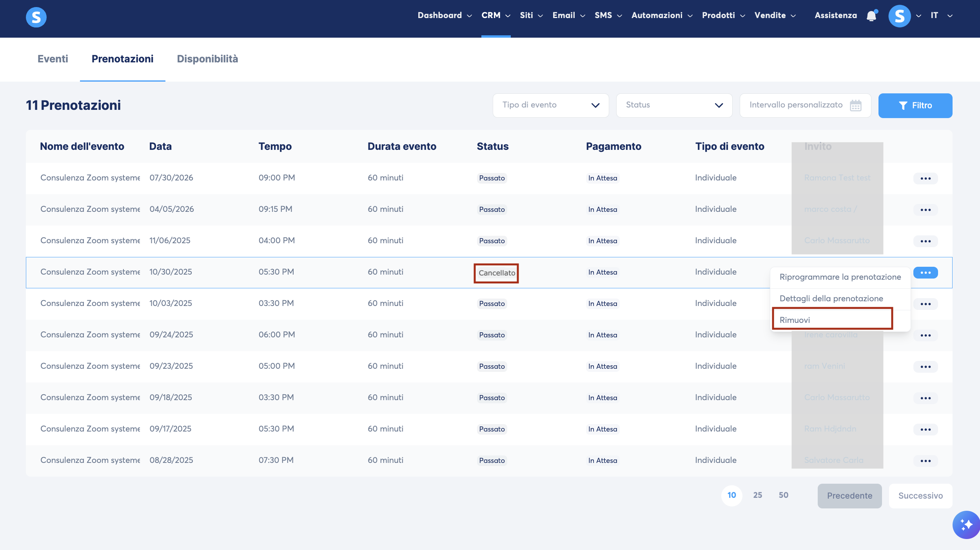Click the blue Filtro button
This screenshot has width=980, height=550.
[x=915, y=106]
